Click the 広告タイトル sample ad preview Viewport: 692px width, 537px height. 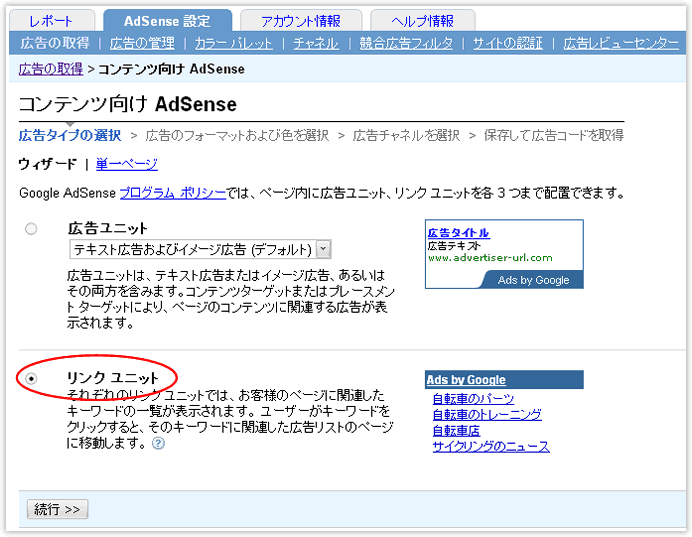(458, 233)
